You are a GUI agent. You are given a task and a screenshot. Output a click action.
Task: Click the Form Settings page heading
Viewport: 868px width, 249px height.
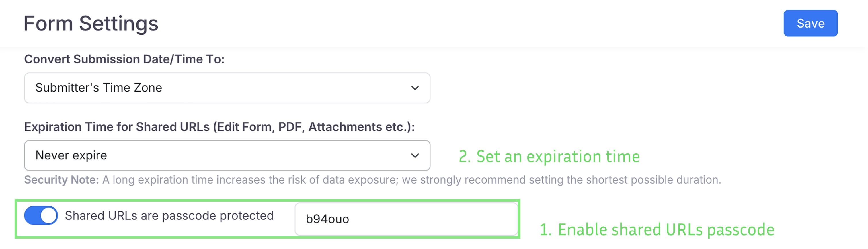[x=91, y=24]
